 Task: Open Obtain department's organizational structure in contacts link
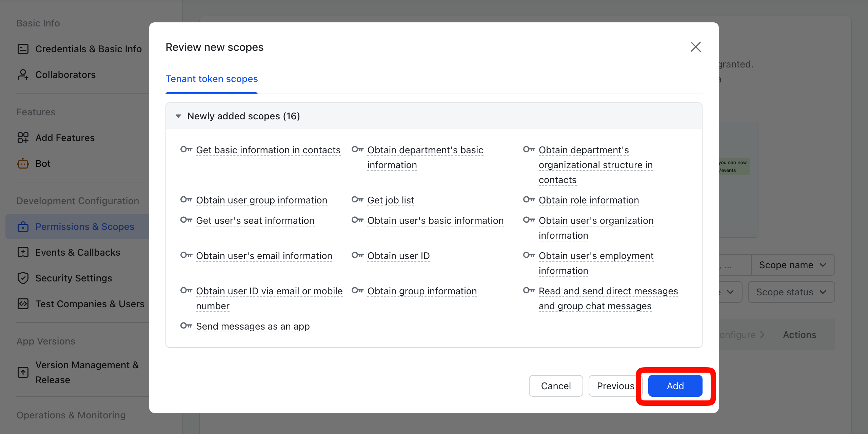click(x=595, y=165)
